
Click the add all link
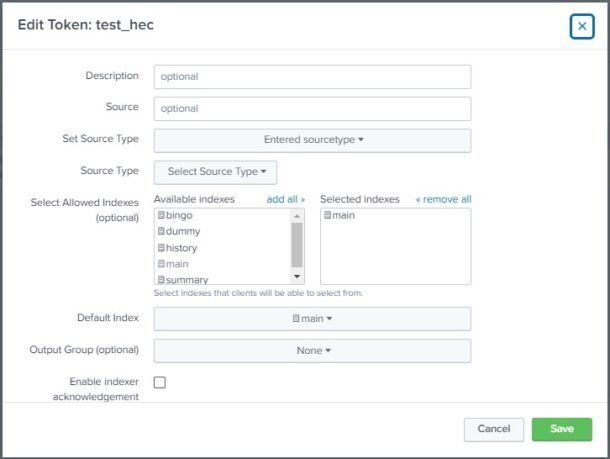click(x=286, y=199)
